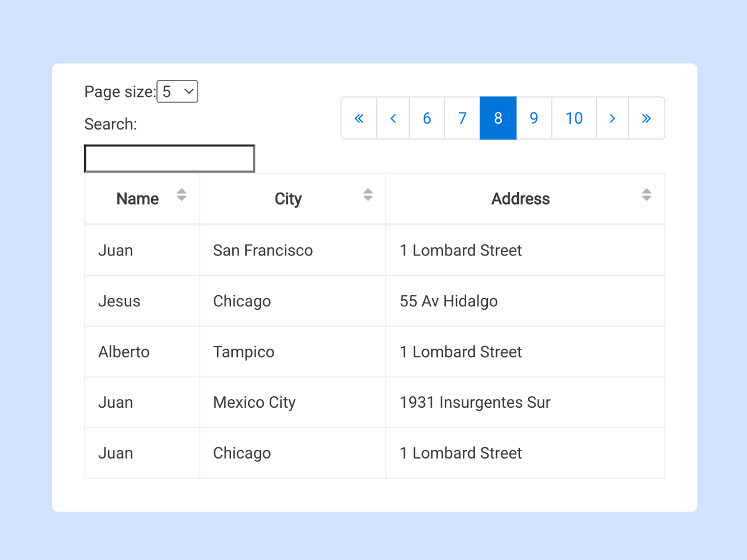Click the Address column header
This screenshot has width=747, height=560.
pos(520,198)
